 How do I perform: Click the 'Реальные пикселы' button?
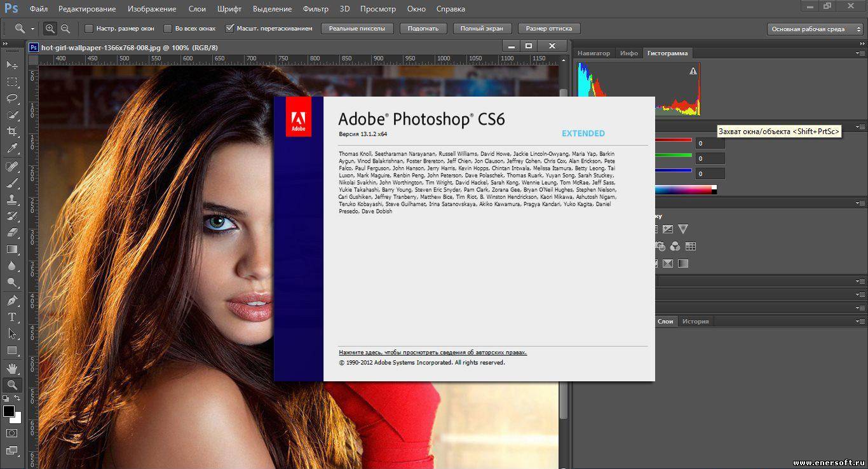tap(357, 29)
